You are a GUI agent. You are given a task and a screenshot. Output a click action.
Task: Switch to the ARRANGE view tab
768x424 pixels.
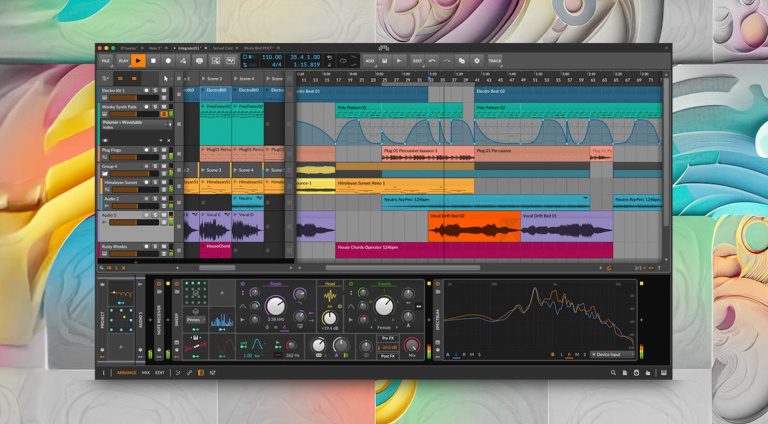[126, 373]
